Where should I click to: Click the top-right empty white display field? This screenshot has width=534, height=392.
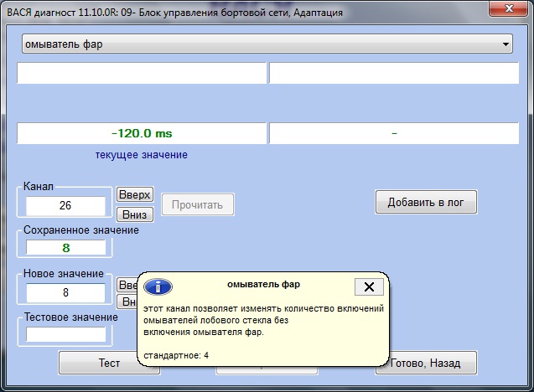pyautogui.click(x=394, y=73)
